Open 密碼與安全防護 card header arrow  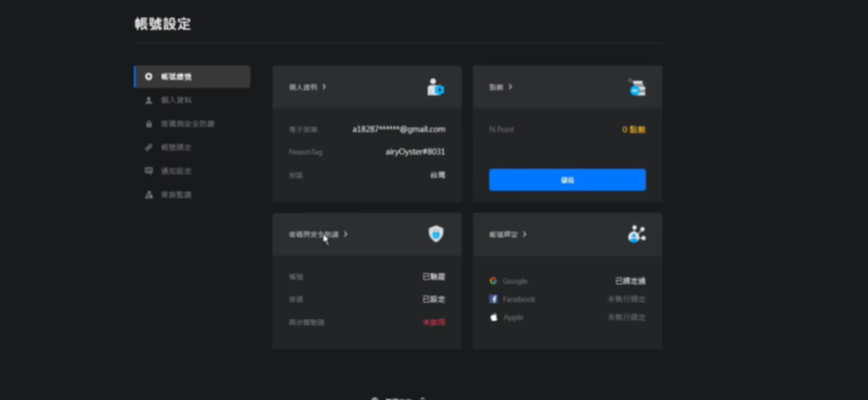[x=346, y=234]
